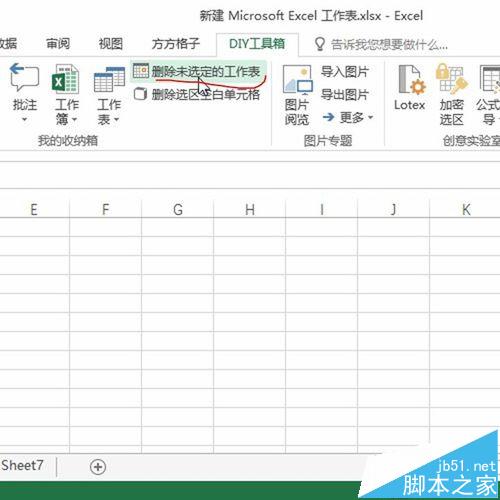Select column G header

point(178,209)
